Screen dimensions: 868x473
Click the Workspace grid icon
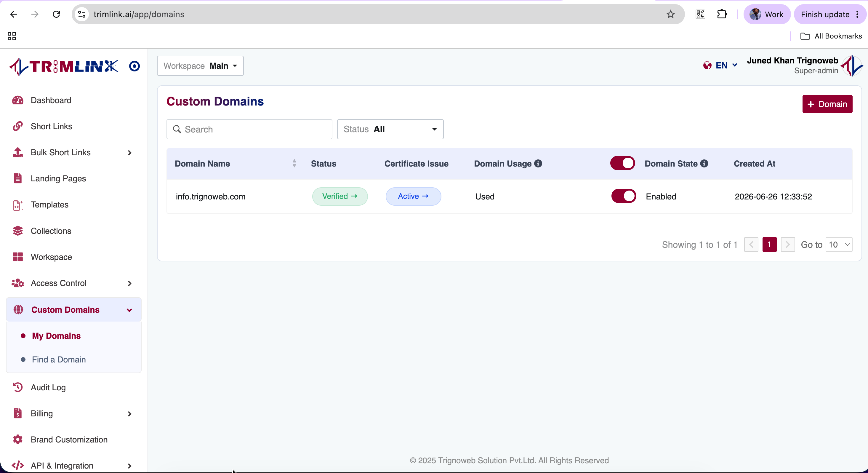17,257
